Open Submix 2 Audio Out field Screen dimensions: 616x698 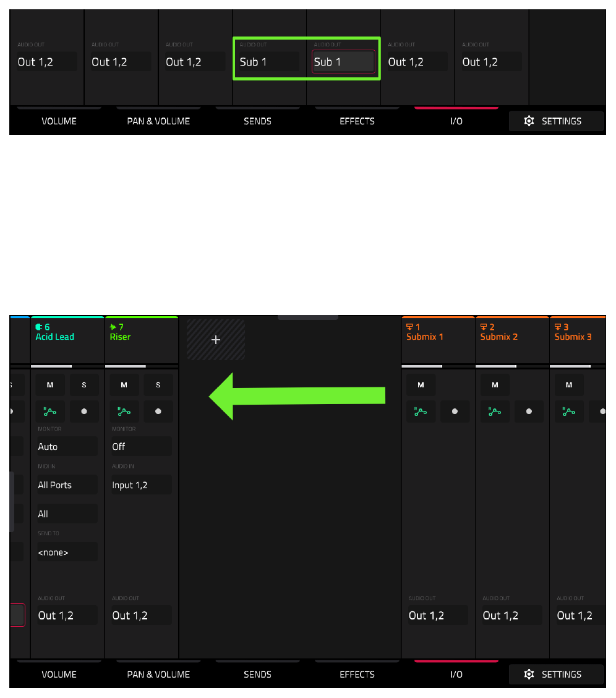point(511,615)
